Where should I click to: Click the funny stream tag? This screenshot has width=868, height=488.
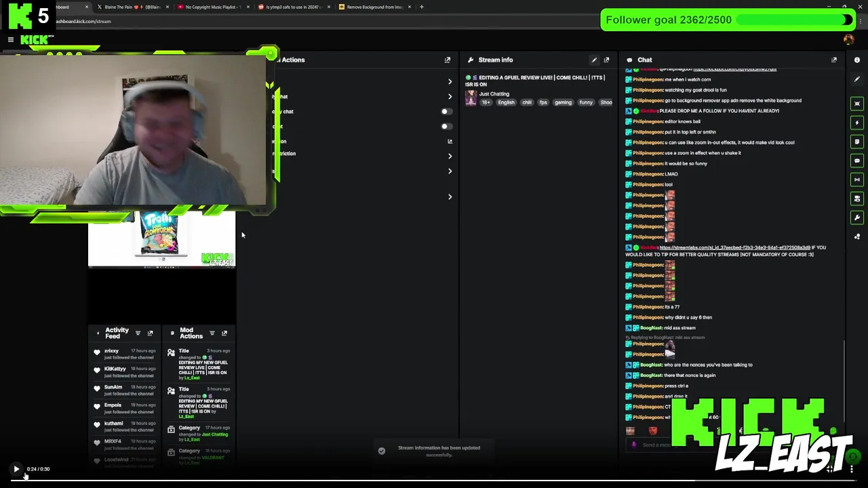(586, 102)
